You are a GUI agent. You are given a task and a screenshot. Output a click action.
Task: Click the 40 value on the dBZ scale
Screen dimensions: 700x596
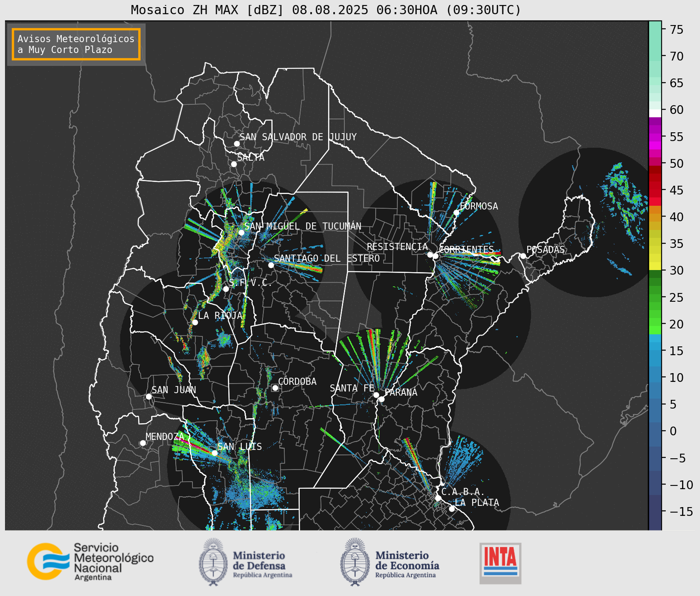677,217
